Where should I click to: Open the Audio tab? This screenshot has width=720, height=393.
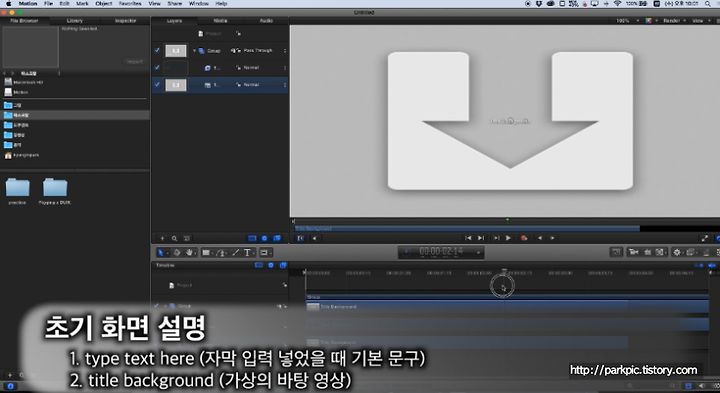pyautogui.click(x=266, y=21)
